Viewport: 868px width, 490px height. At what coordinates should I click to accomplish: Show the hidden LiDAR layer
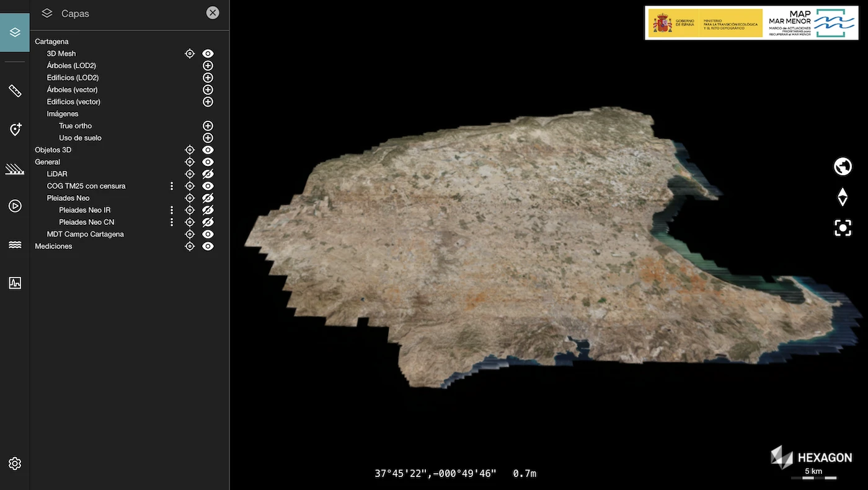coord(208,174)
